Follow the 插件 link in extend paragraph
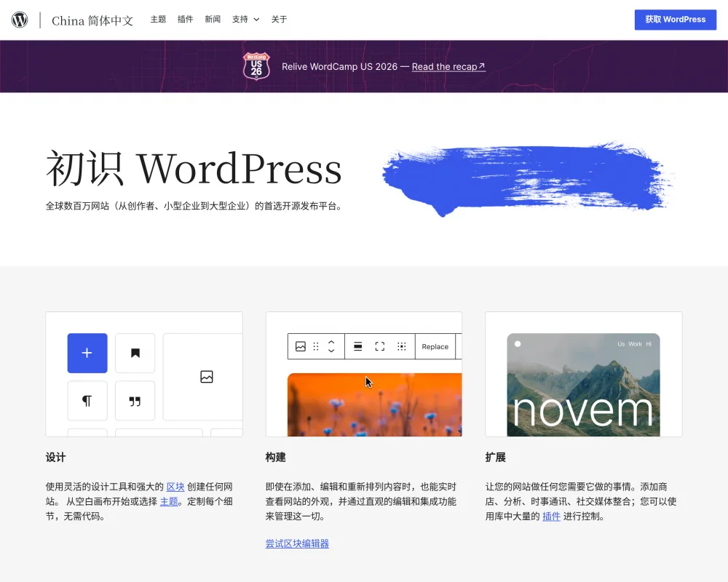 [x=552, y=517]
